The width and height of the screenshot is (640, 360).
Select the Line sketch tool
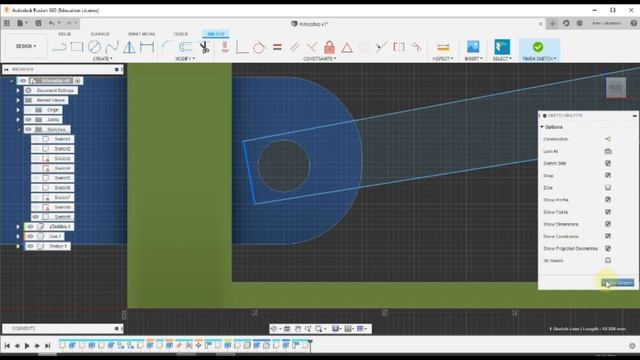(x=60, y=47)
